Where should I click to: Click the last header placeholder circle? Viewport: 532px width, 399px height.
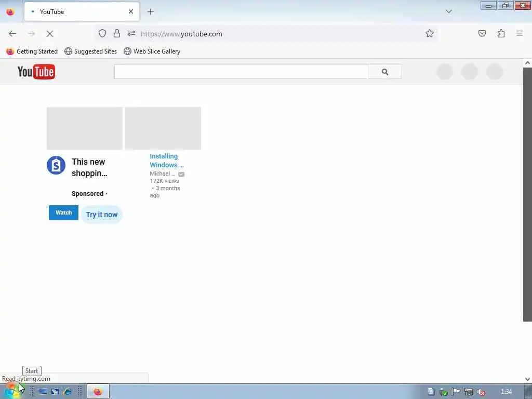495,72
